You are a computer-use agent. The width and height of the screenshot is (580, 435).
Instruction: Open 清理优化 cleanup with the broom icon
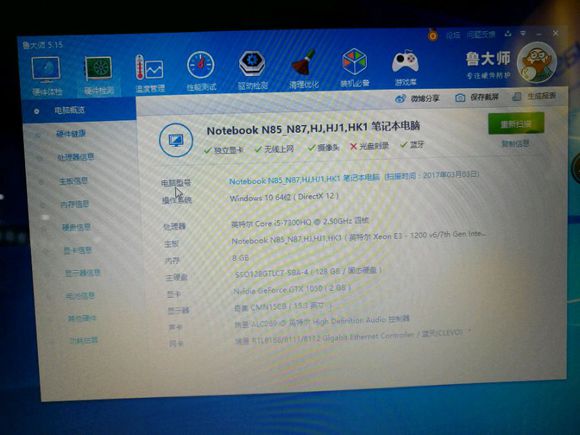point(303,69)
